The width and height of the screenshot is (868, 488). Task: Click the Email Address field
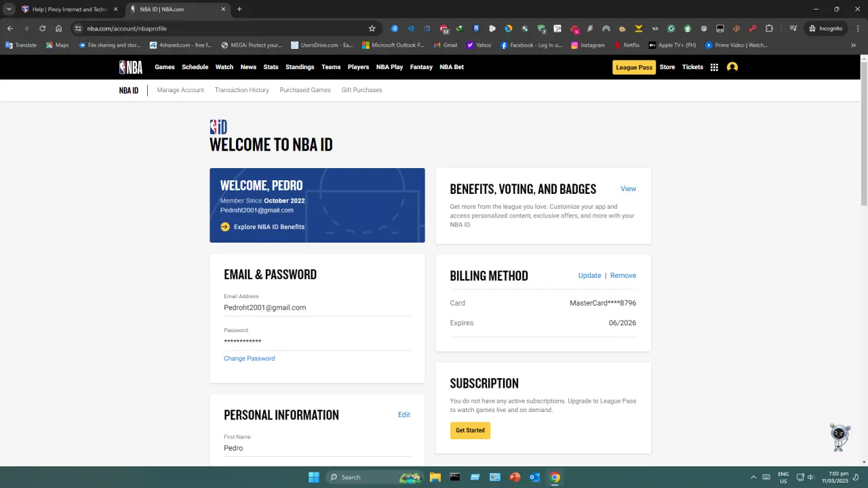tap(317, 308)
